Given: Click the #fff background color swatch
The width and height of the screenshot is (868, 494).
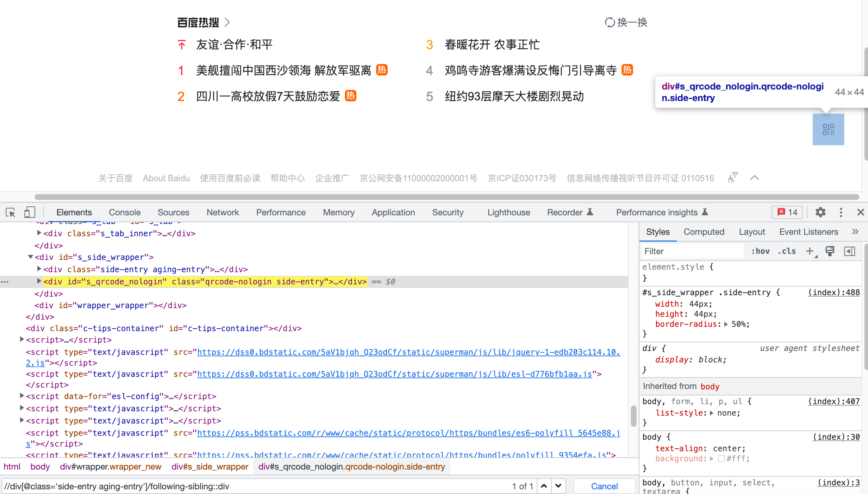Looking at the screenshot, I should (721, 458).
